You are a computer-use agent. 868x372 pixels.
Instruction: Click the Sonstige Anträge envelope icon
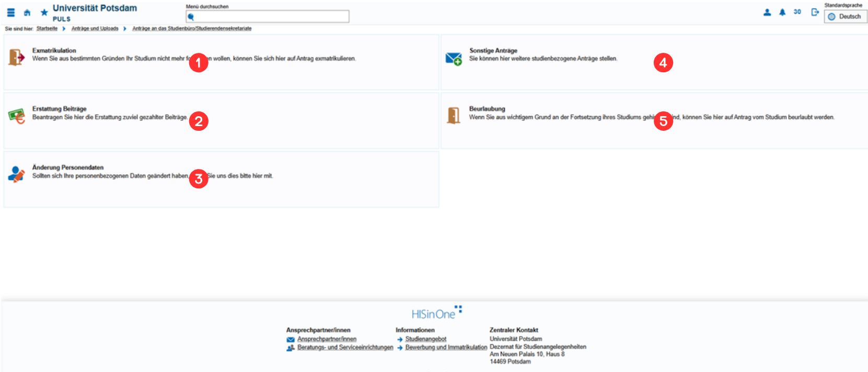(454, 59)
